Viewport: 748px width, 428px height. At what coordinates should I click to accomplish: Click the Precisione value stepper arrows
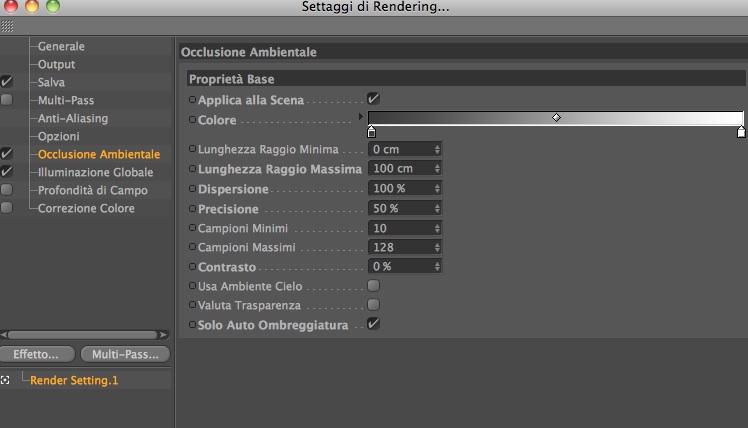[x=437, y=208]
